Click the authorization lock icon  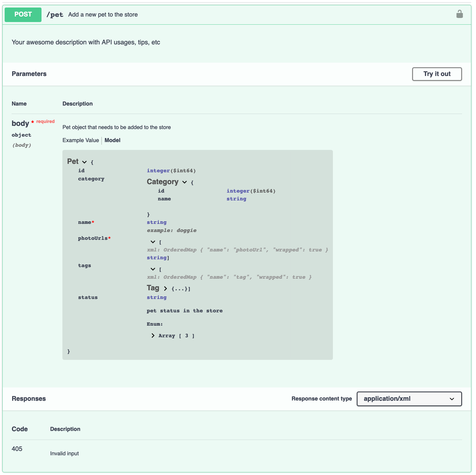tap(459, 14)
